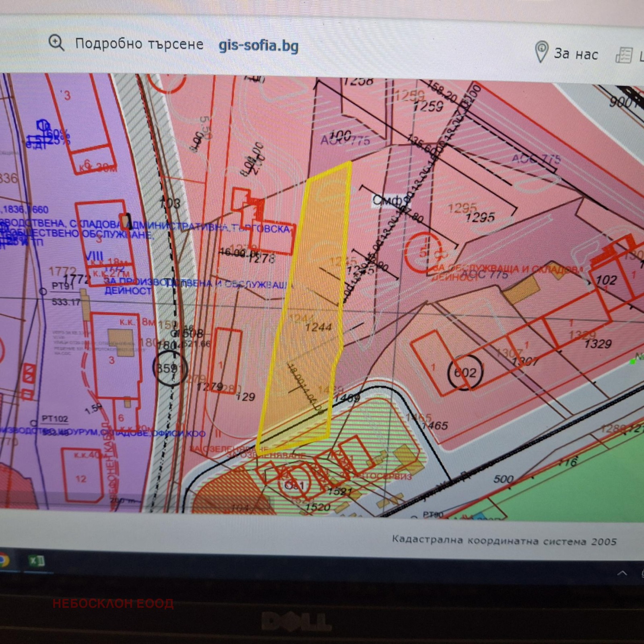Expand the system tray hidden icons chevron
The height and width of the screenshot is (644, 644).
[x=622, y=573]
